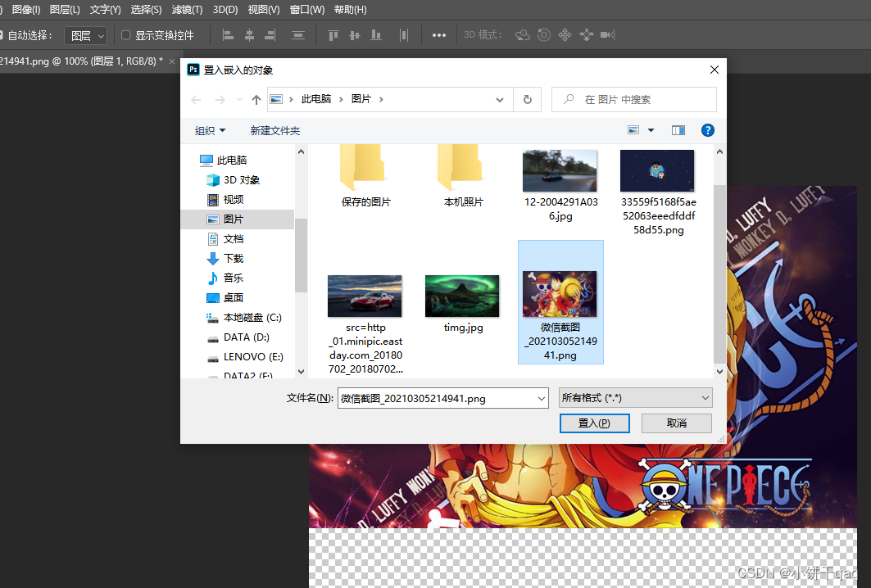Click the align left edges icon
The height and width of the screenshot is (588, 871).
click(228, 35)
